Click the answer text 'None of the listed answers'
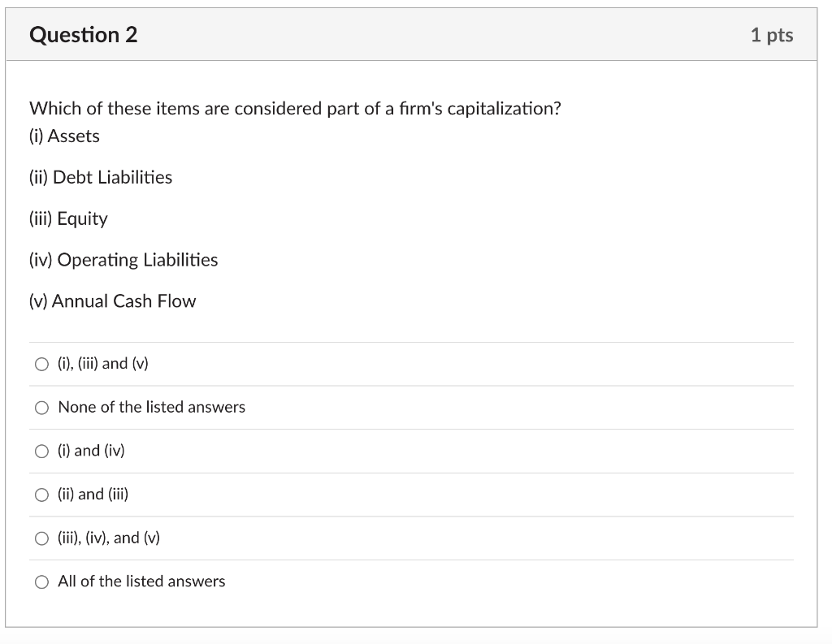This screenshot has width=832, height=644. 150,407
